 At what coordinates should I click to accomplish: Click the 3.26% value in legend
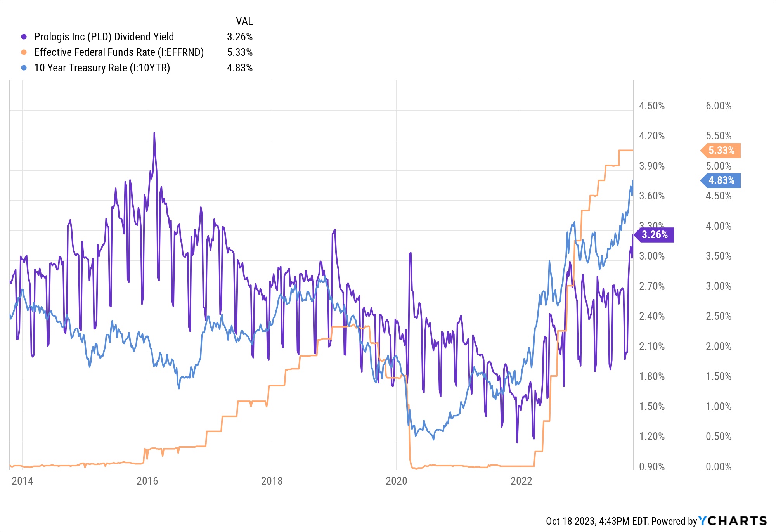[240, 37]
